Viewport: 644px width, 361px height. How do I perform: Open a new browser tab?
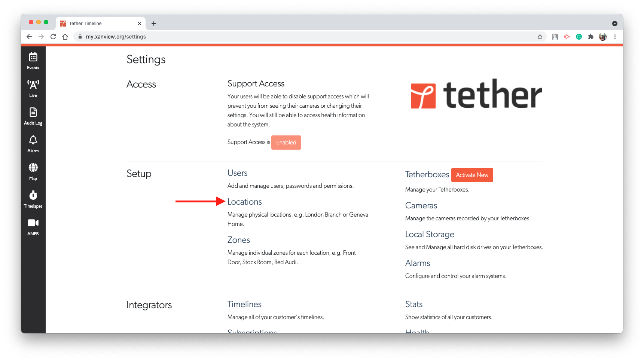(x=154, y=23)
